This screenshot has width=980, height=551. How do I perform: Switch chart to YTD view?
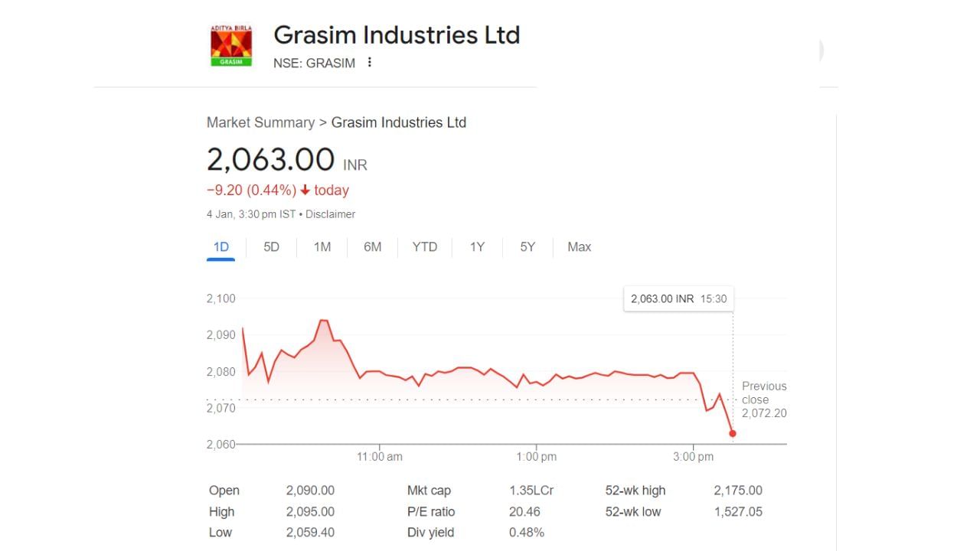coord(424,247)
